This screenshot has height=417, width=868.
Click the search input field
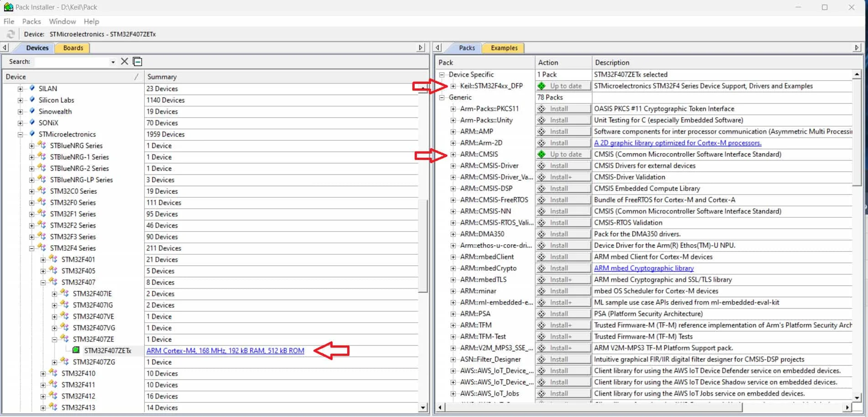click(72, 62)
